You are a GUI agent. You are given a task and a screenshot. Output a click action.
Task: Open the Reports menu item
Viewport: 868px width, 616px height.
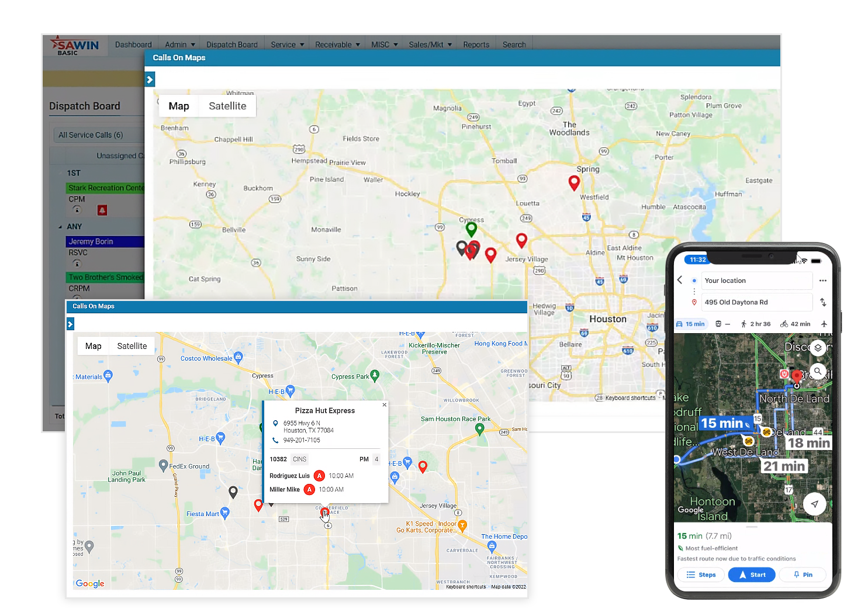pos(476,44)
